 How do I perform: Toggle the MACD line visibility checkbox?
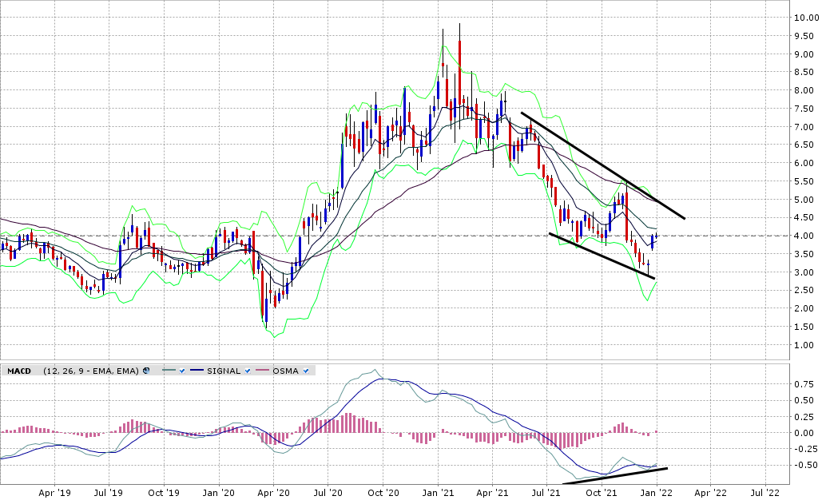click(x=182, y=371)
